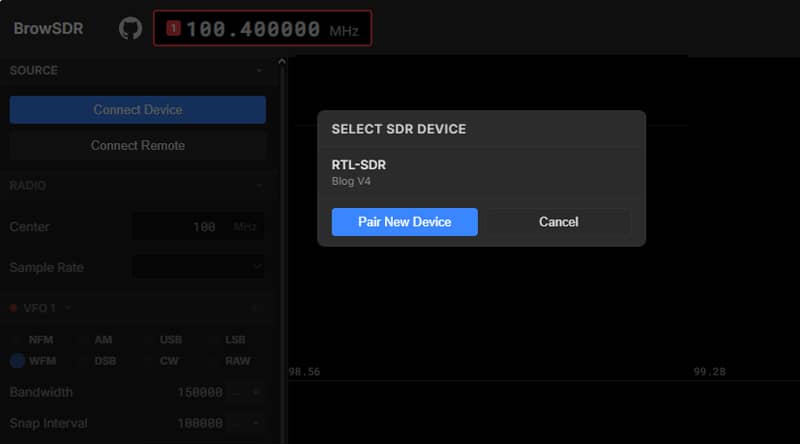Select the NFM demodulation mode
The width and height of the screenshot is (800, 444).
[35, 340]
